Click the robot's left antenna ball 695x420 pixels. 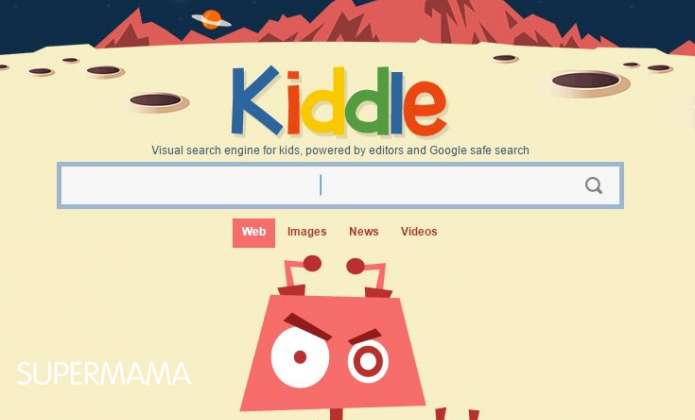click(312, 263)
